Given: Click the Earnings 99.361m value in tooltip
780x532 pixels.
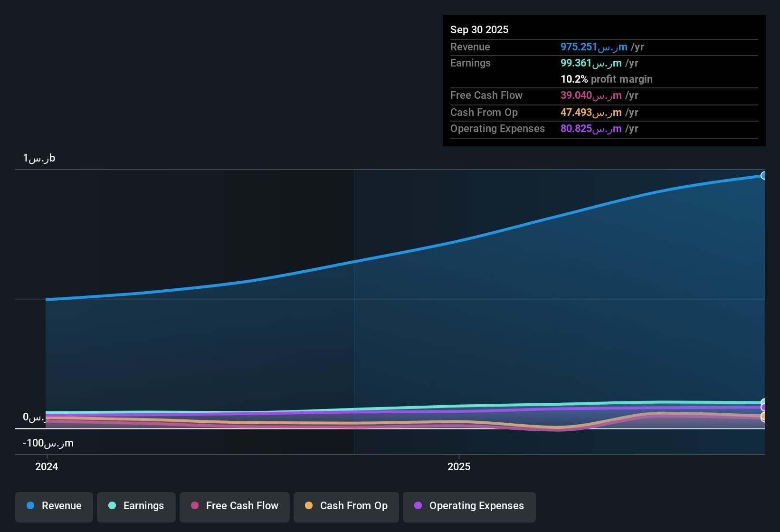Looking at the screenshot, I should tap(591, 63).
